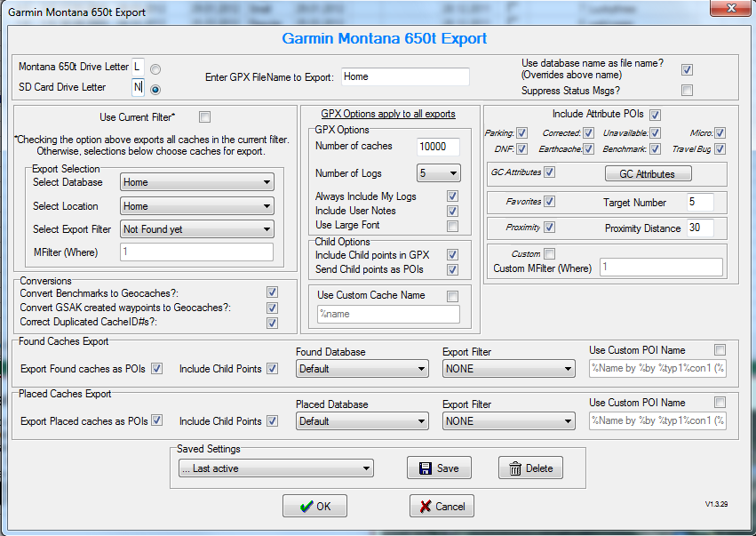Click the floppy disk icon on Save
The width and height of the screenshot is (756, 536).
(426, 468)
